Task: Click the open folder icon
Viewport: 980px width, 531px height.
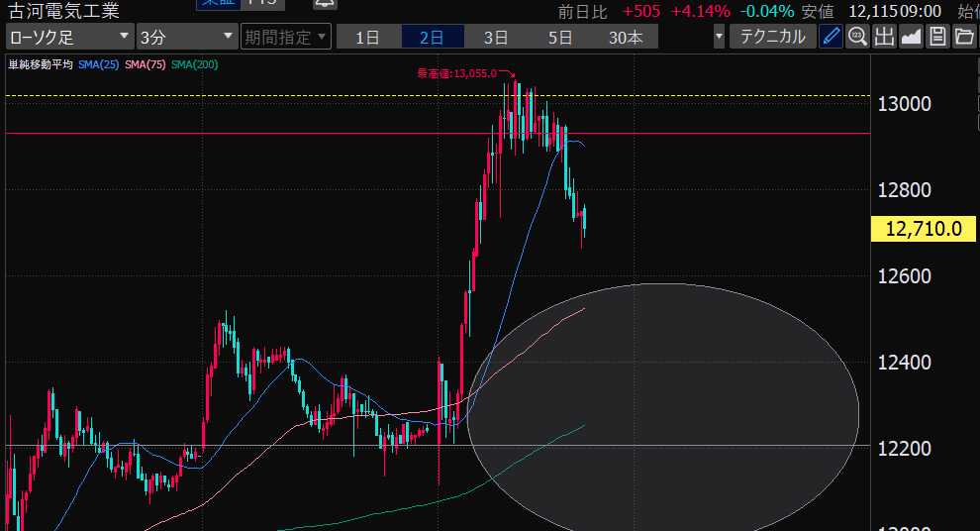Action: click(964, 38)
